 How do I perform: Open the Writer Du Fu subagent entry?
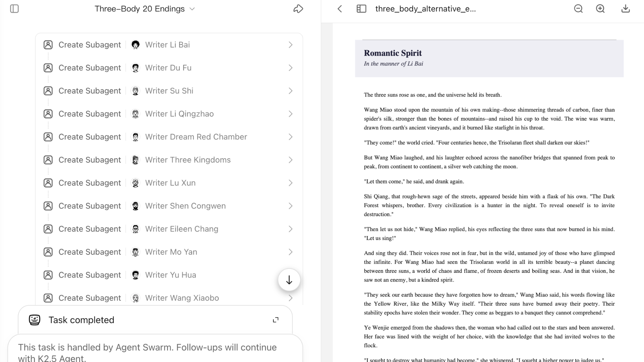coord(168,68)
